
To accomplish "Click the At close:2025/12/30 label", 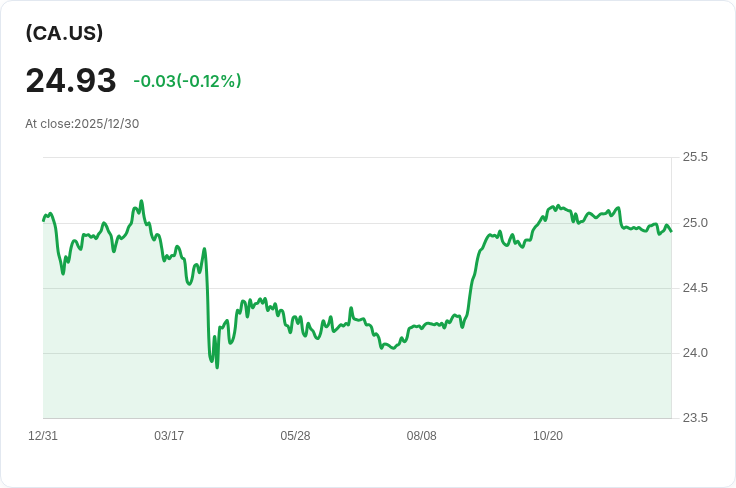I will click(82, 124).
